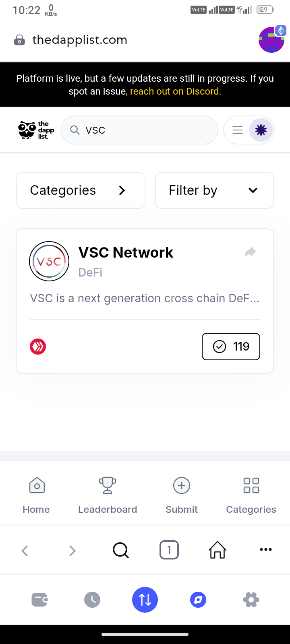Go to the Leaderboard tab

[108, 495]
